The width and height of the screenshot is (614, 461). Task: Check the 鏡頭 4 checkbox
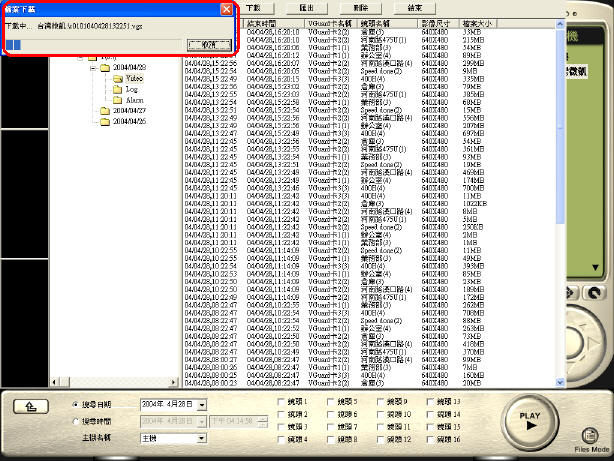[281, 440]
